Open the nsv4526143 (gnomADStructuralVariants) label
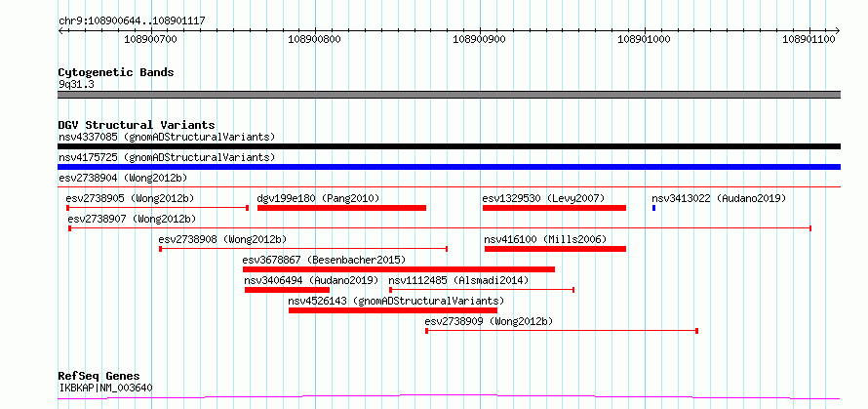The image size is (868, 409). (x=396, y=301)
